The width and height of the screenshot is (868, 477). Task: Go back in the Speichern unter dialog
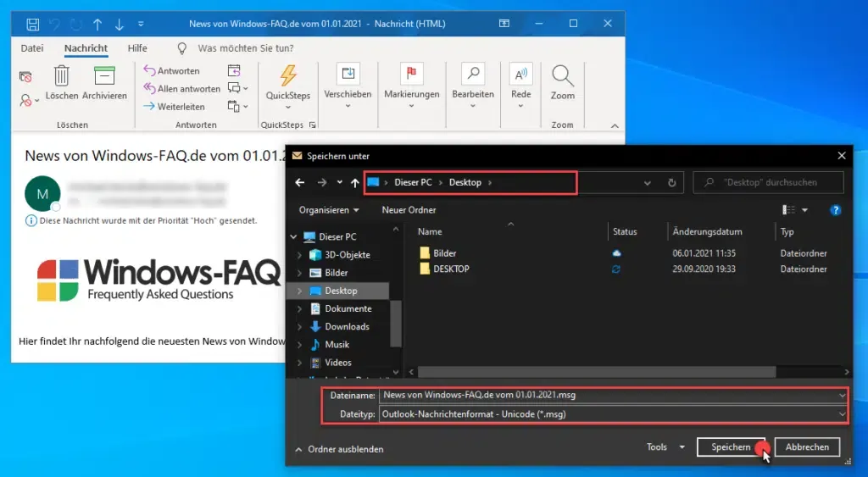coord(299,183)
